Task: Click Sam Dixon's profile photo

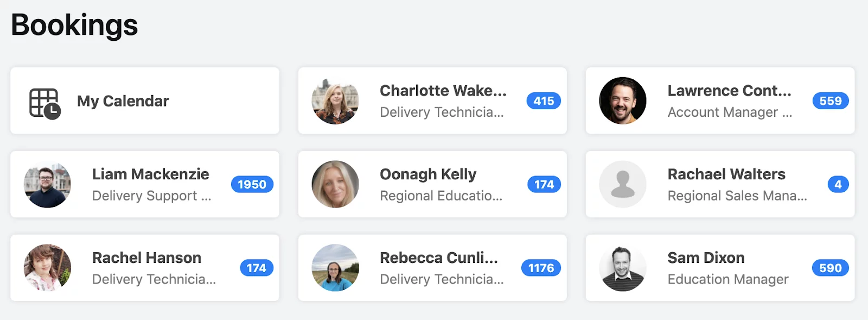Action: (x=623, y=268)
